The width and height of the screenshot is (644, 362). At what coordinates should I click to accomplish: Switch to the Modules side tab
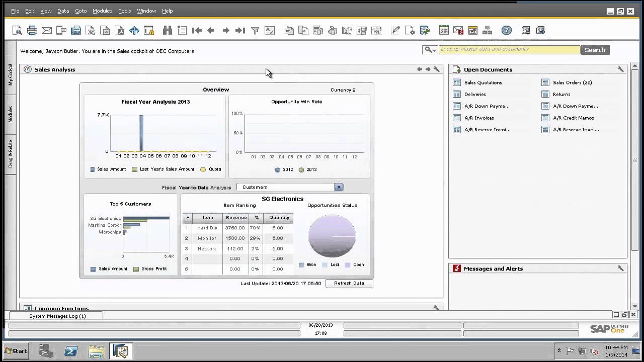11,114
